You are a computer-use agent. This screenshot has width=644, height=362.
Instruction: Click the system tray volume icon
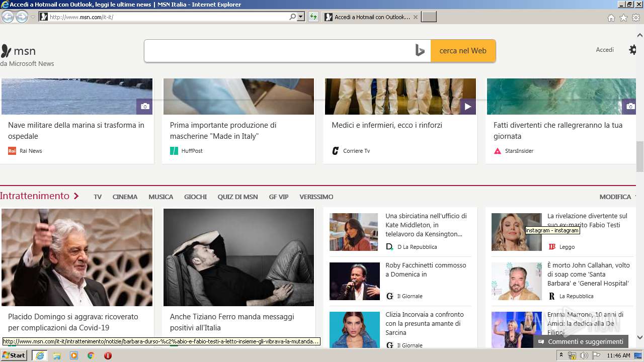click(x=584, y=355)
